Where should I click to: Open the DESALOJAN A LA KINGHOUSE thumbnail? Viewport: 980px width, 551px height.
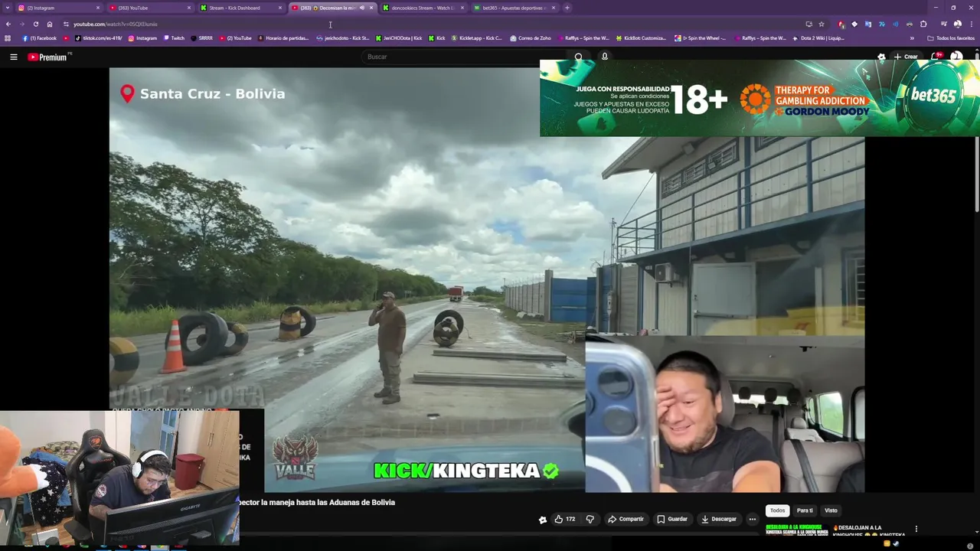pos(796,530)
